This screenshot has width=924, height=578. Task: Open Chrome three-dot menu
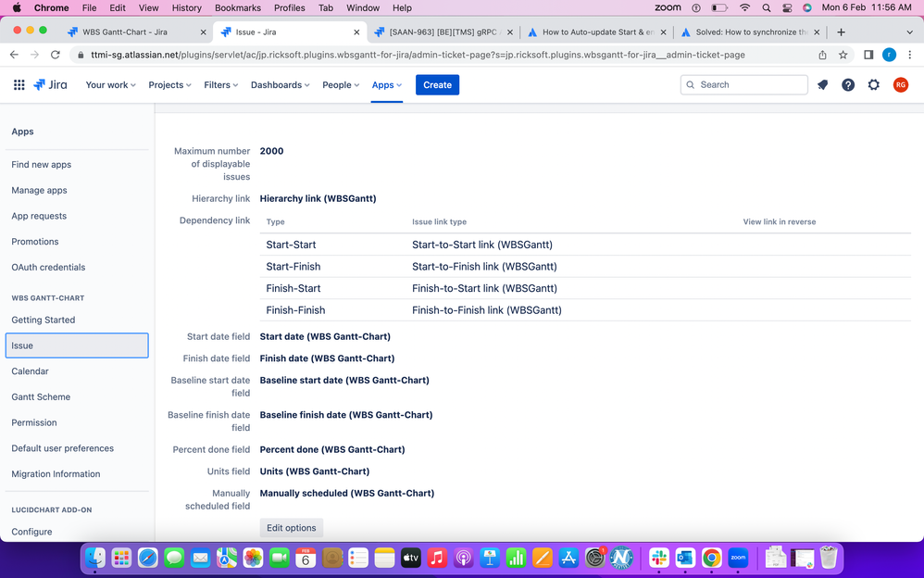tap(910, 55)
